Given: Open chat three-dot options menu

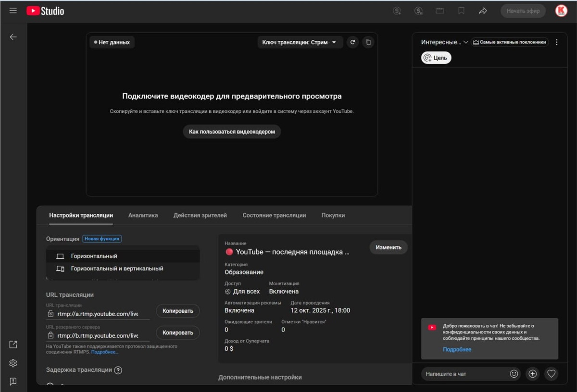Looking at the screenshot, I should 556,42.
